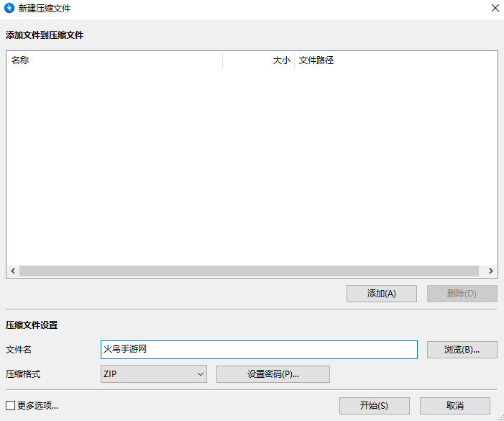Click the left scroll arrow of file list

point(13,271)
